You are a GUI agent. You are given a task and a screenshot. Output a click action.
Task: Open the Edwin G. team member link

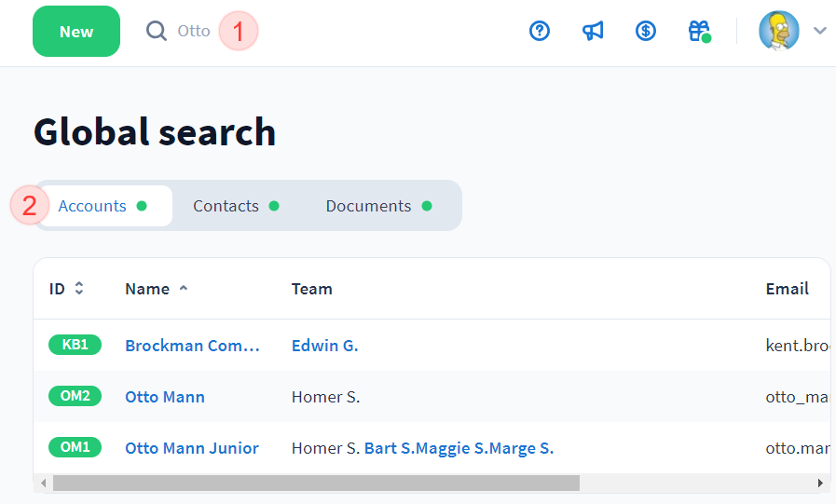324,346
